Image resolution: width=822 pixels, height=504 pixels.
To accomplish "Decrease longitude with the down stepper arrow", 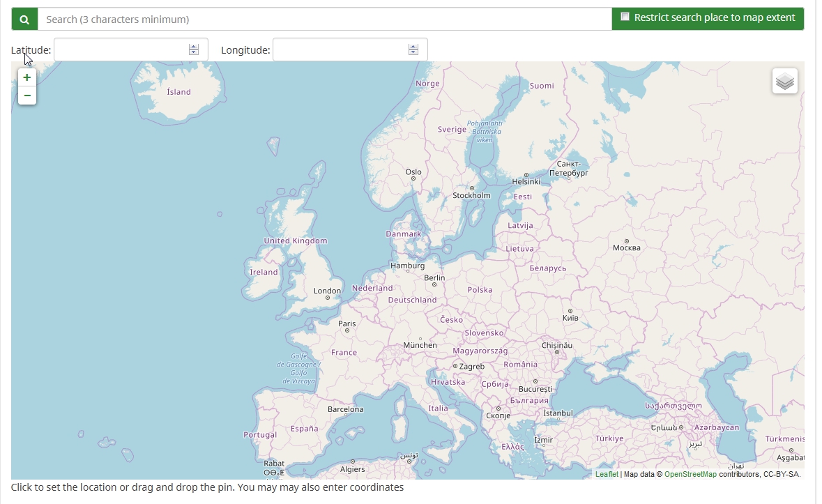I will point(413,53).
